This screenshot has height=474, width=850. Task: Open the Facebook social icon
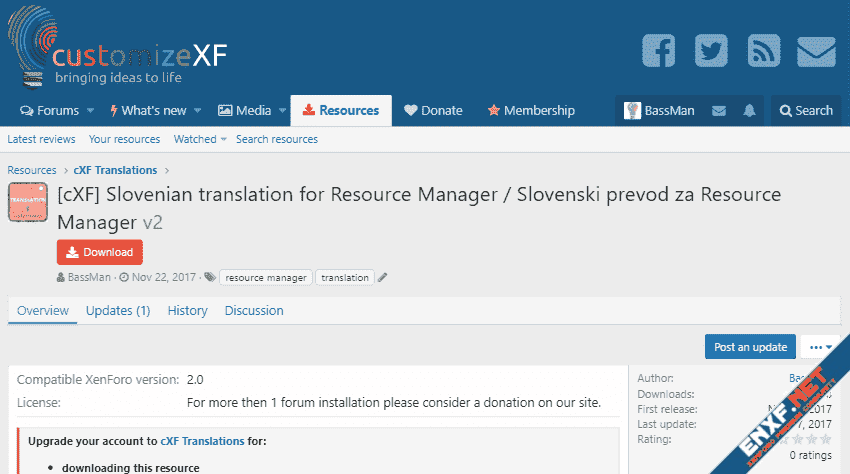click(658, 51)
